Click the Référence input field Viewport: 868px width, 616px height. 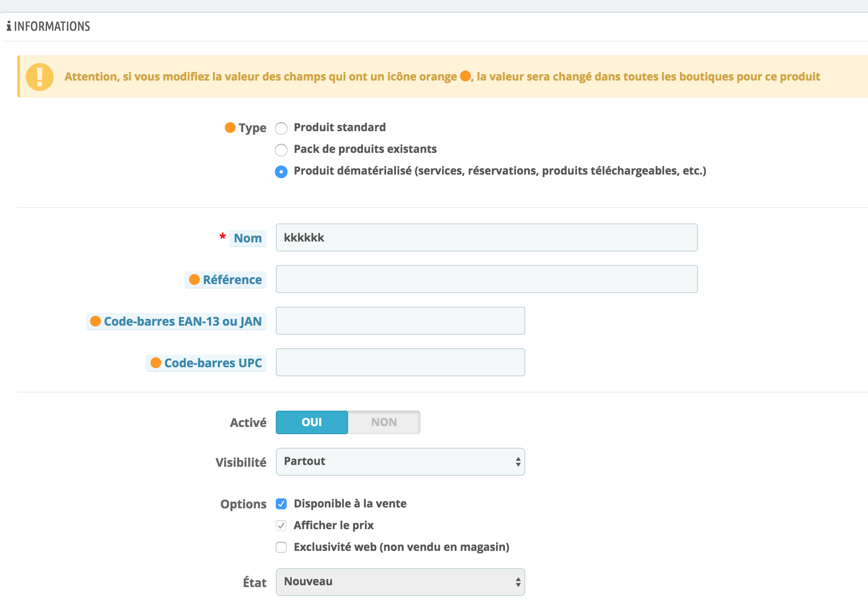point(486,279)
